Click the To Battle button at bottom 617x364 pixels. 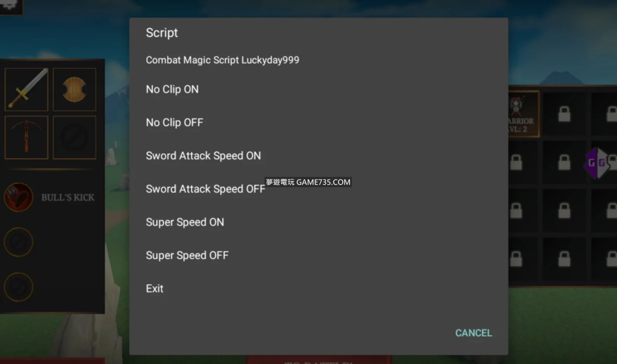tap(319, 360)
